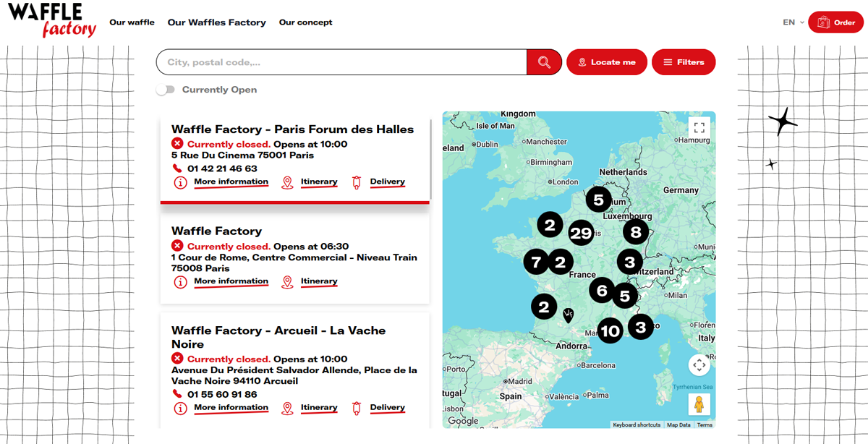Click the 5 stores cluster near Milan
This screenshot has width=868, height=444.
625,296
